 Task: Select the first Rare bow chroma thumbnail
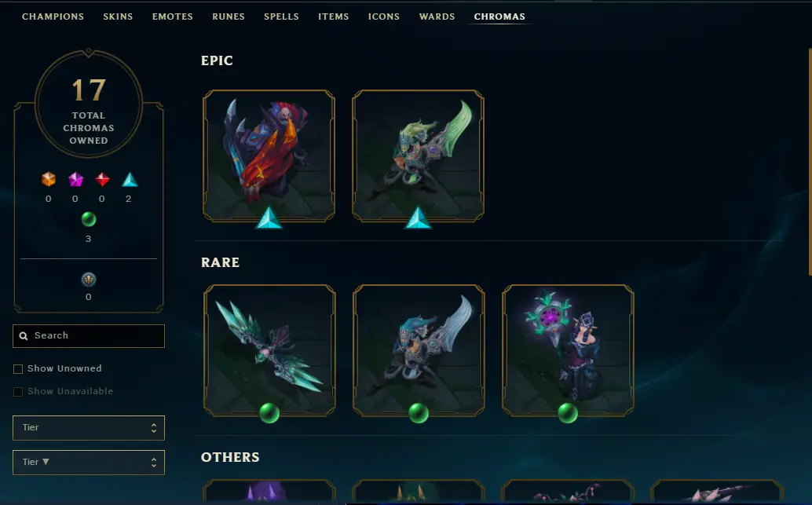(x=269, y=350)
